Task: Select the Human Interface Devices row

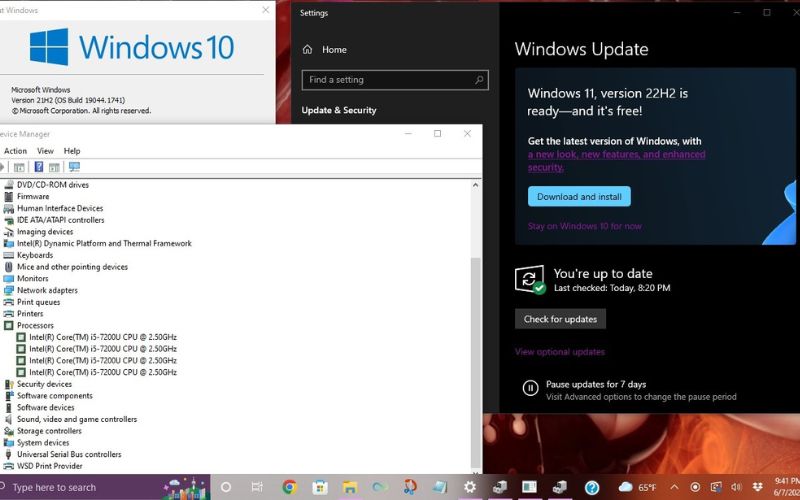Action: 60,208
